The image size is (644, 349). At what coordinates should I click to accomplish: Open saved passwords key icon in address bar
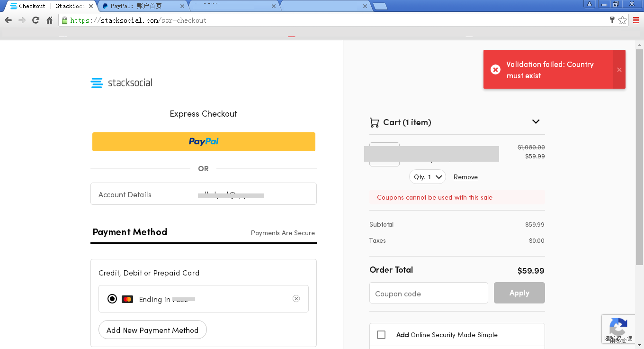tap(612, 20)
